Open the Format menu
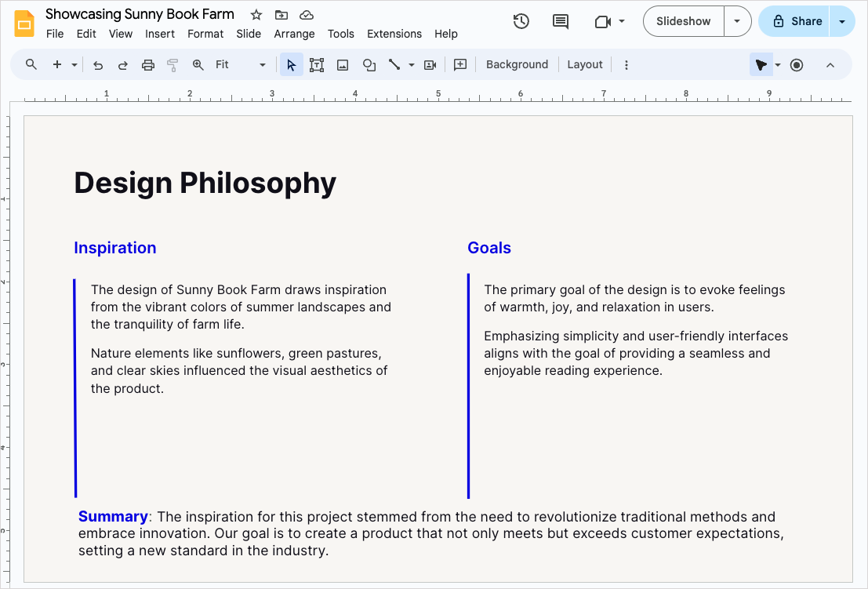The height and width of the screenshot is (589, 868). click(x=205, y=34)
